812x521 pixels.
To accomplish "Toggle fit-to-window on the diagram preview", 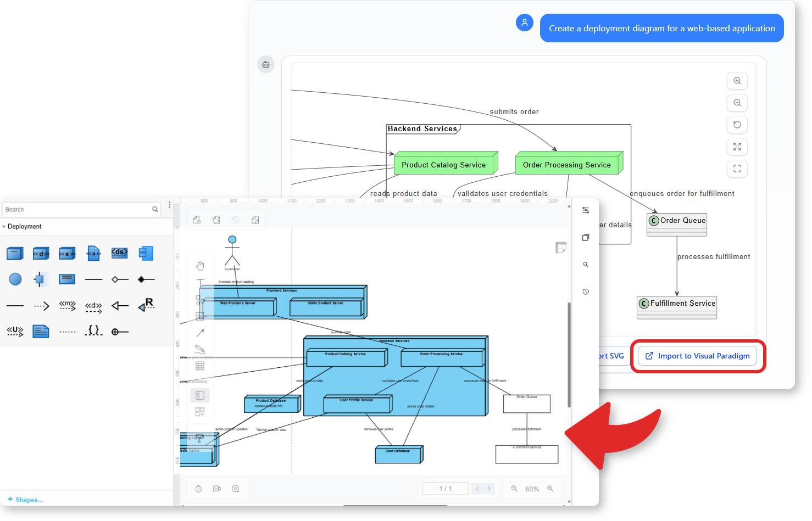I will pyautogui.click(x=737, y=169).
